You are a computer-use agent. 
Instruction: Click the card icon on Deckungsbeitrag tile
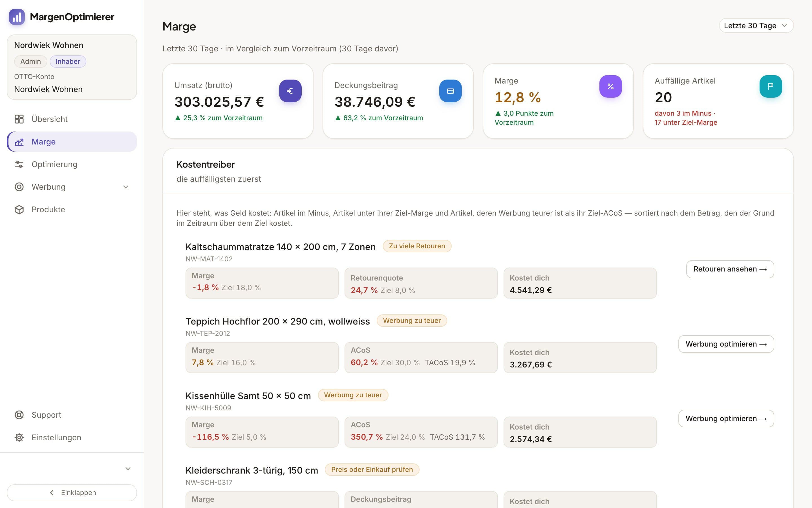click(450, 91)
